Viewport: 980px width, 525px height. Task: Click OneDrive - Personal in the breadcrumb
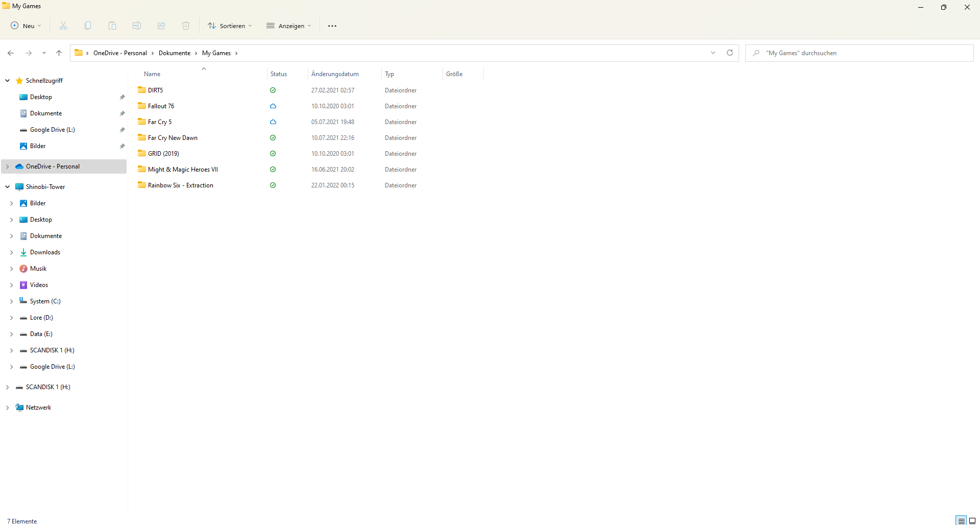pyautogui.click(x=120, y=53)
